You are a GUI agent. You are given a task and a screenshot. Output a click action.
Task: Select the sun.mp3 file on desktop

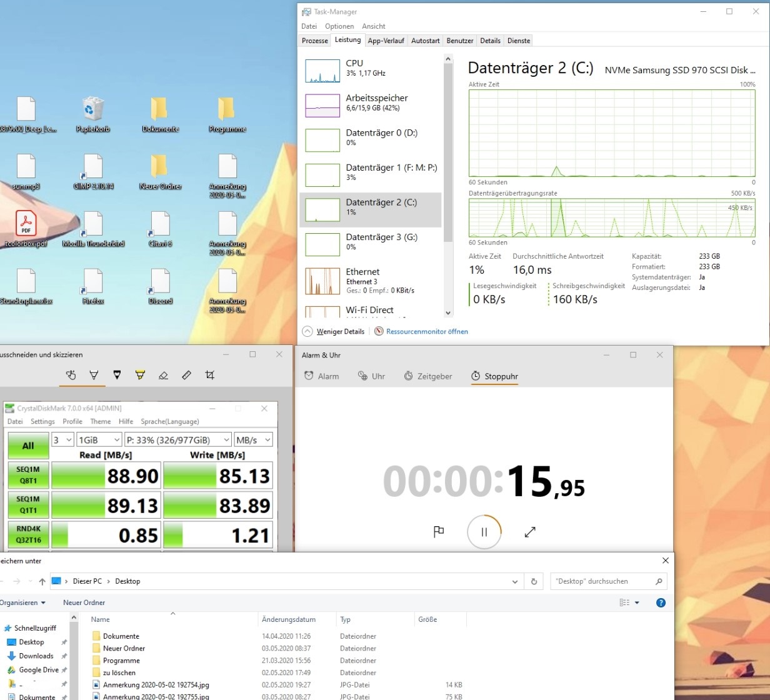tap(26, 172)
